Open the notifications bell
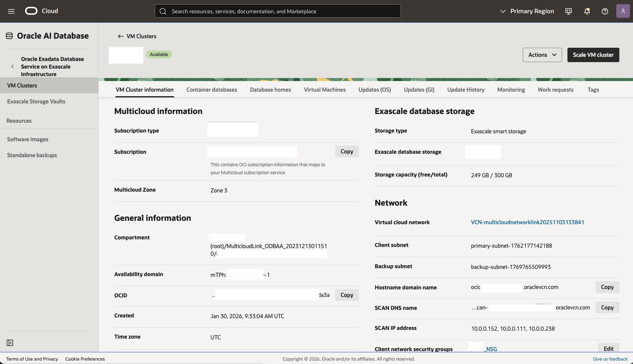 pyautogui.click(x=586, y=11)
